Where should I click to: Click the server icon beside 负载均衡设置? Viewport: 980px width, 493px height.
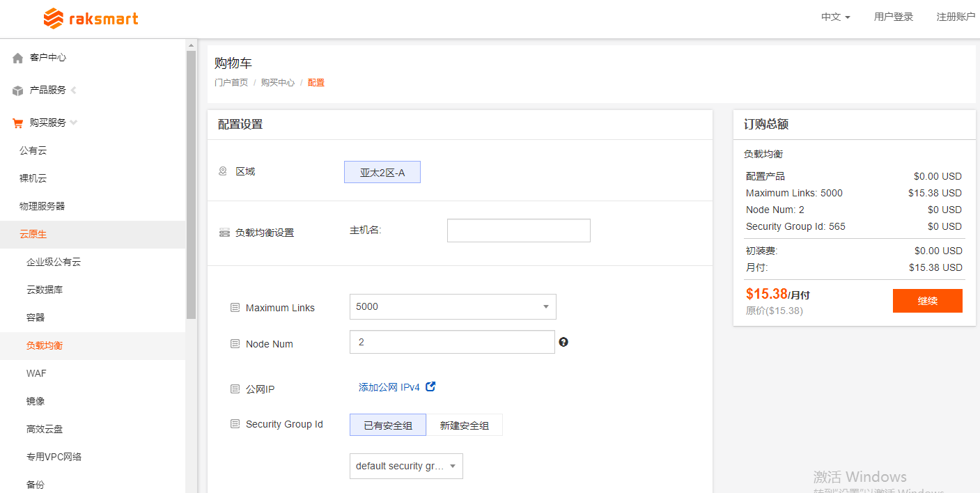click(x=224, y=233)
